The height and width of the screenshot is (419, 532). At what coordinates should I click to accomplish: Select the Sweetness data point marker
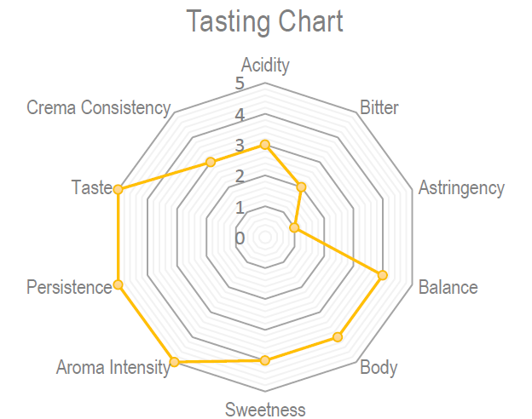265,360
